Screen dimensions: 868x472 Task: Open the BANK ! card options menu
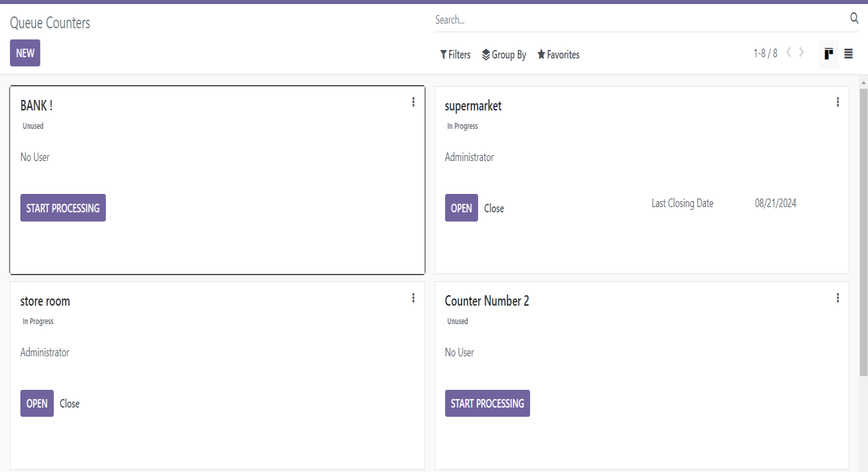(x=413, y=102)
